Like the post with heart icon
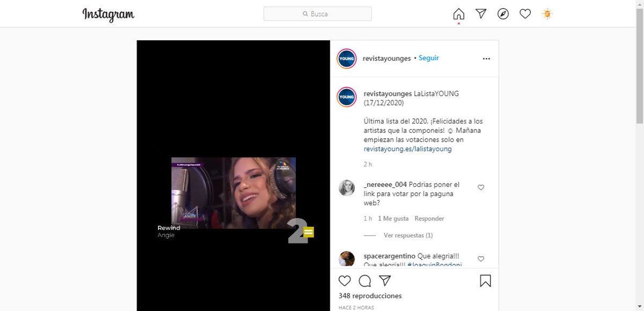 [345, 281]
